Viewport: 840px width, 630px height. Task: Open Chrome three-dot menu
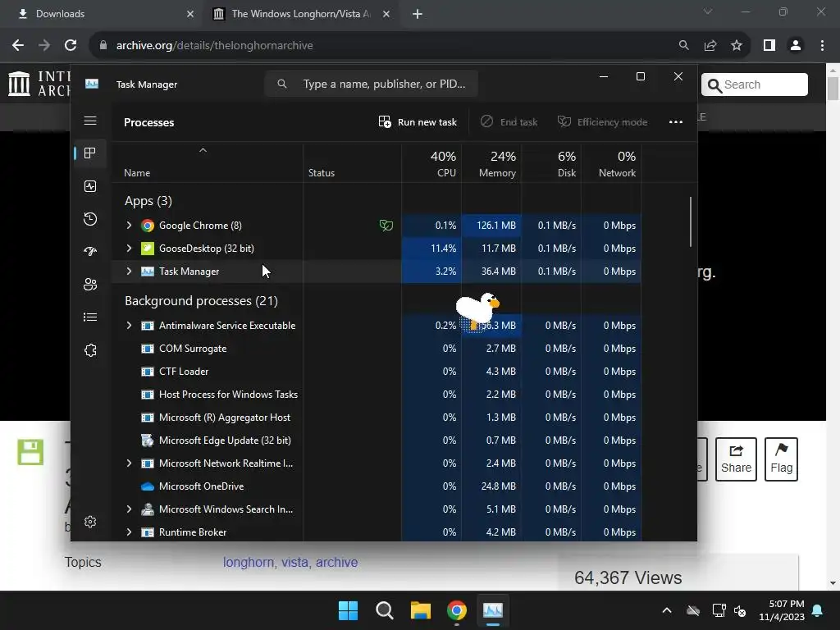pyautogui.click(x=822, y=46)
